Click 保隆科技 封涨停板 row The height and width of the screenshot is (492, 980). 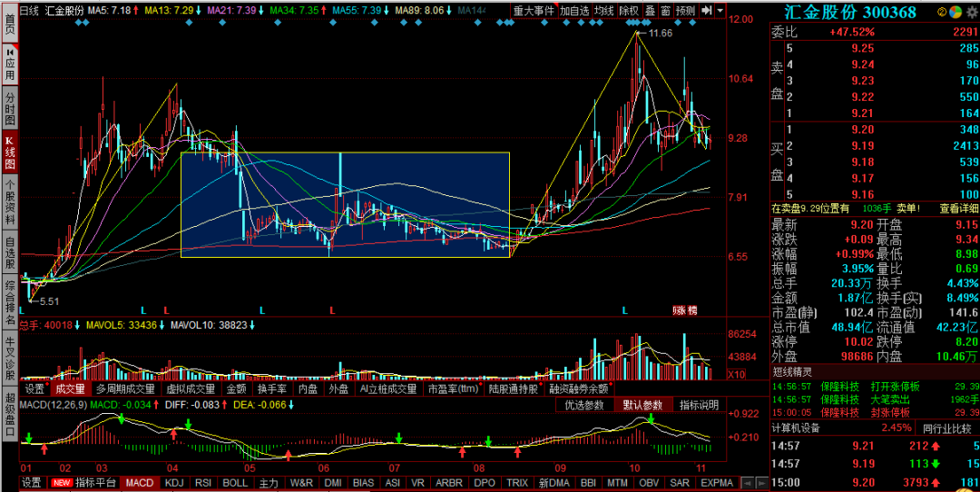(875, 413)
